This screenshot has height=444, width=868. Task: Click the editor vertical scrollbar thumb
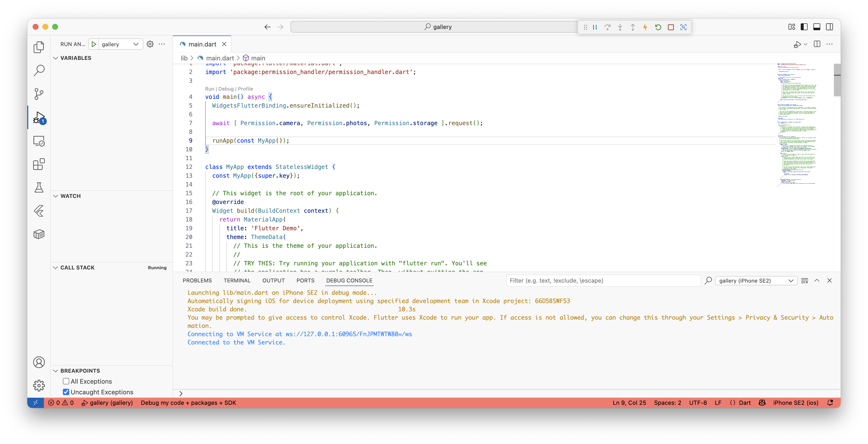pyautogui.click(x=837, y=80)
